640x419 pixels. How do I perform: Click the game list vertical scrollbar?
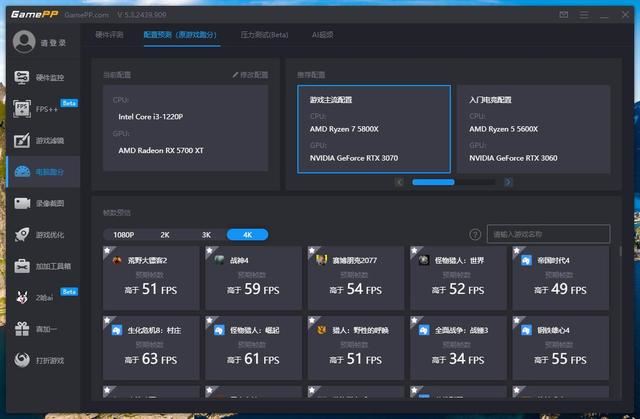pos(620,251)
